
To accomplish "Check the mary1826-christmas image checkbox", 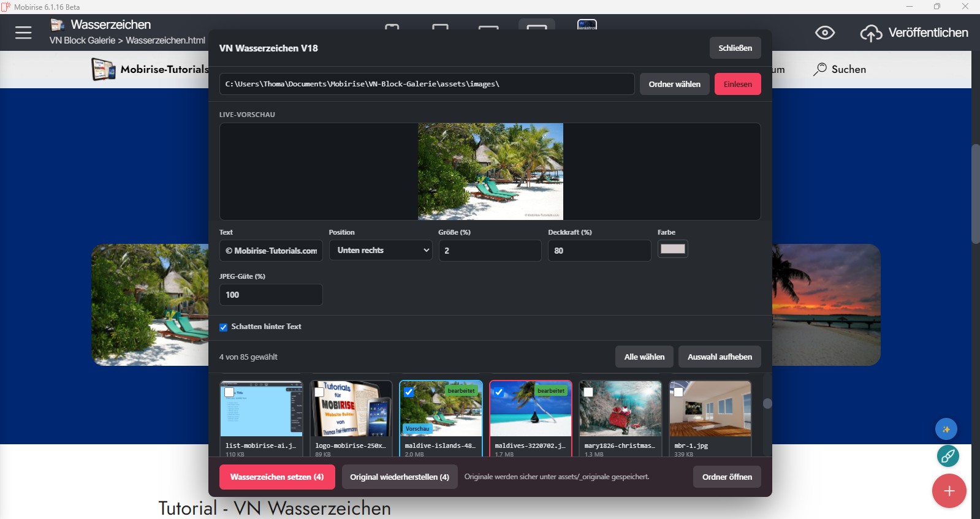I will (x=588, y=392).
